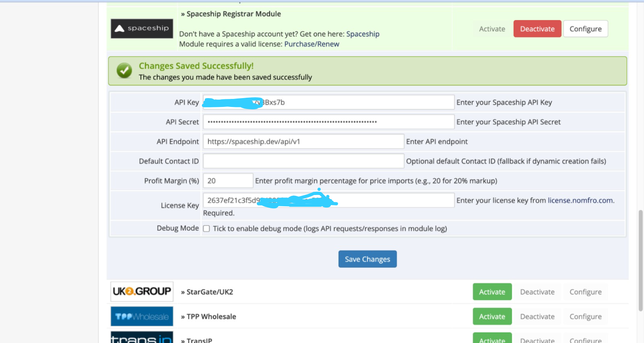The image size is (644, 343).
Task: Activate the StarGate/UK2 registrar
Action: [x=492, y=292]
